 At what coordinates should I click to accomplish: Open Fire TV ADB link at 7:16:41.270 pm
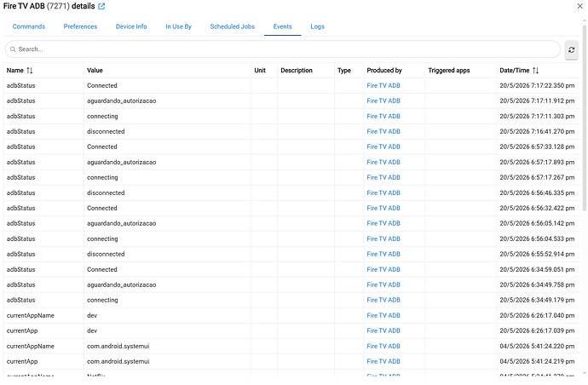pos(383,131)
